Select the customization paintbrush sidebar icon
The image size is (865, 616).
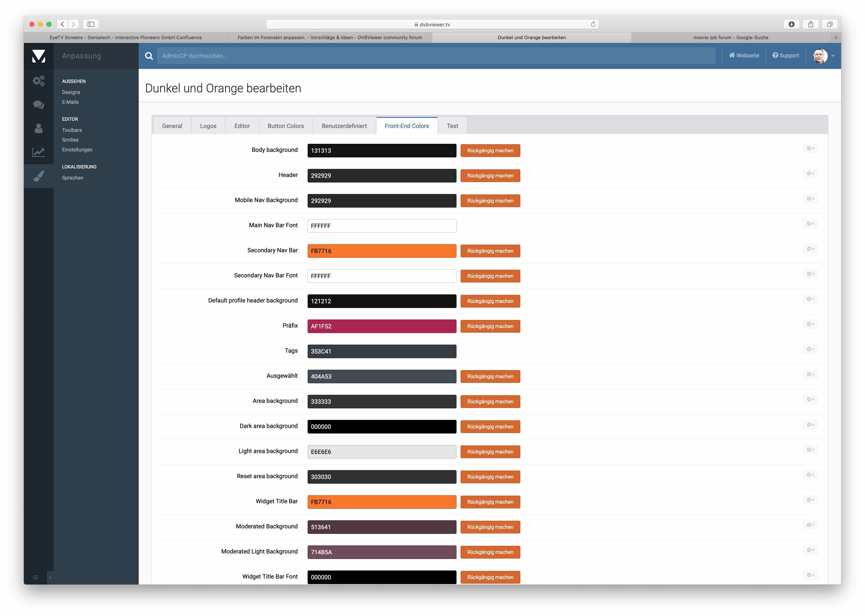pos(38,176)
